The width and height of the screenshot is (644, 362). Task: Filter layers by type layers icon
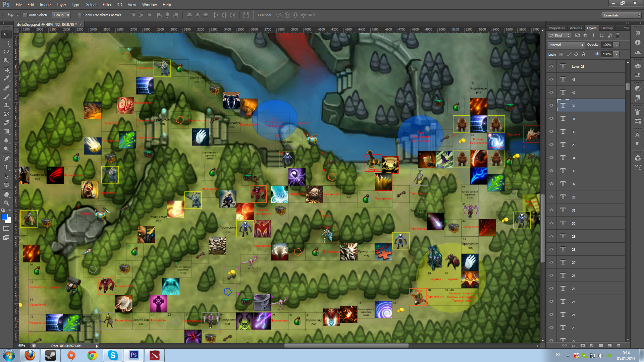pos(593,35)
